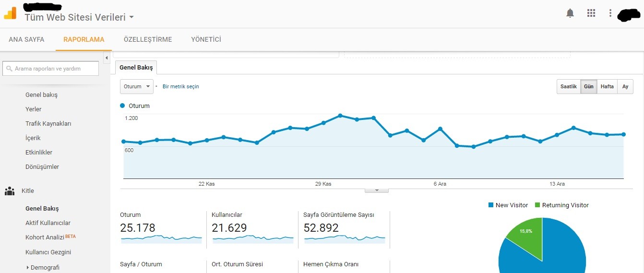This screenshot has height=273, width=644.
Task: Focus the Arama raporları ve yardım search field
Action: (x=50, y=69)
